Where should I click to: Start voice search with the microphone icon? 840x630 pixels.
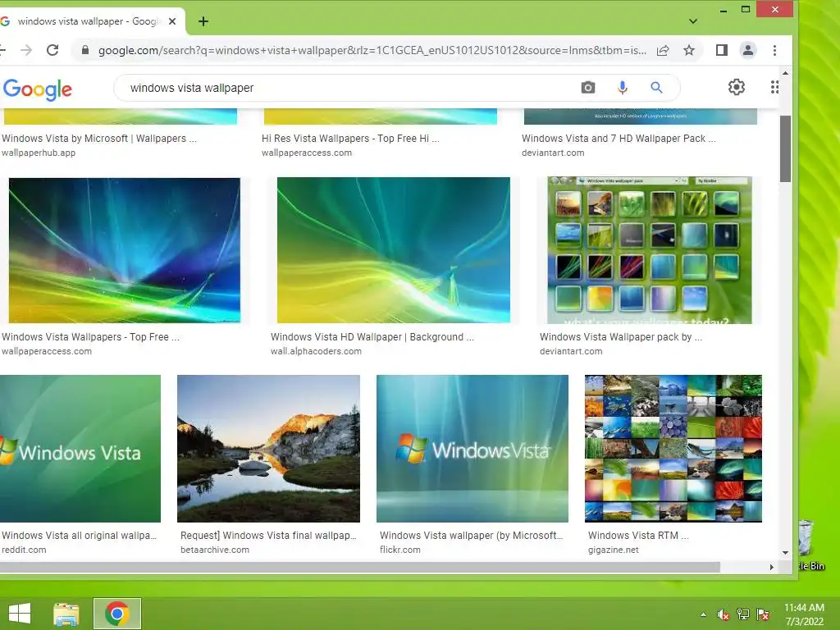point(622,87)
